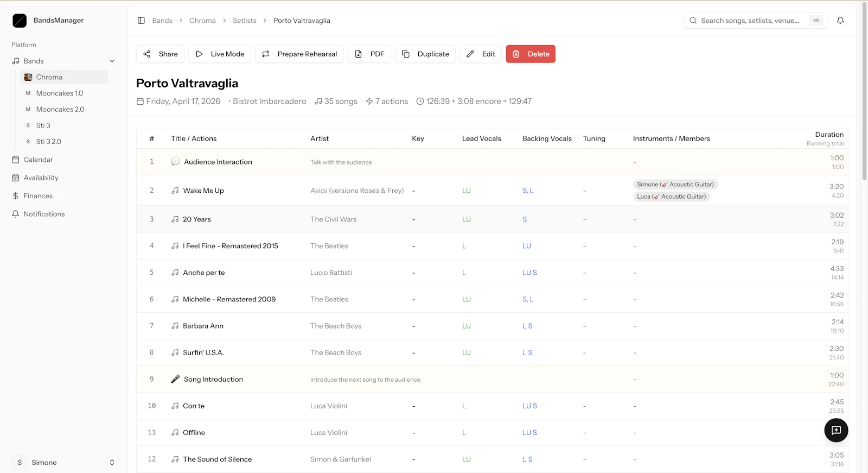This screenshot has height=473, width=868.
Task: Select Sti 3 2.0 band in sidebar
Action: (x=64, y=141)
